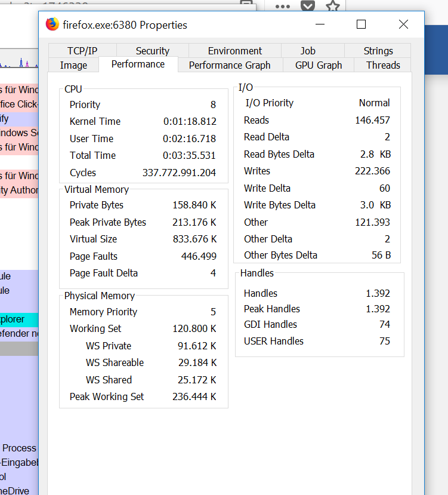This screenshot has height=495, width=448.
Task: Select '-Eingabe' row in background process list
Action: 19,463
